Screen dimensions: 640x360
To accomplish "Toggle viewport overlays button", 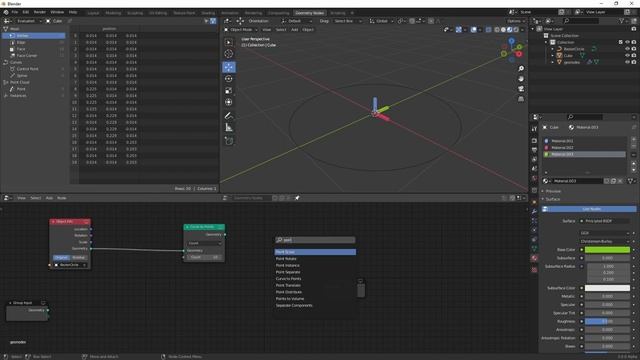I will coord(474,30).
